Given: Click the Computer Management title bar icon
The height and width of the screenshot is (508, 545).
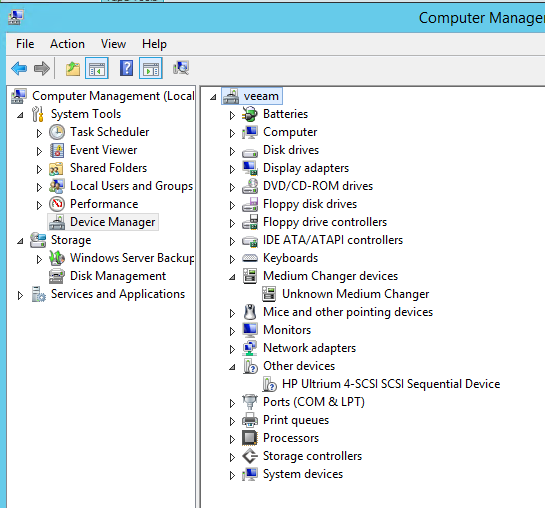Looking at the screenshot, I should pos(16,17).
